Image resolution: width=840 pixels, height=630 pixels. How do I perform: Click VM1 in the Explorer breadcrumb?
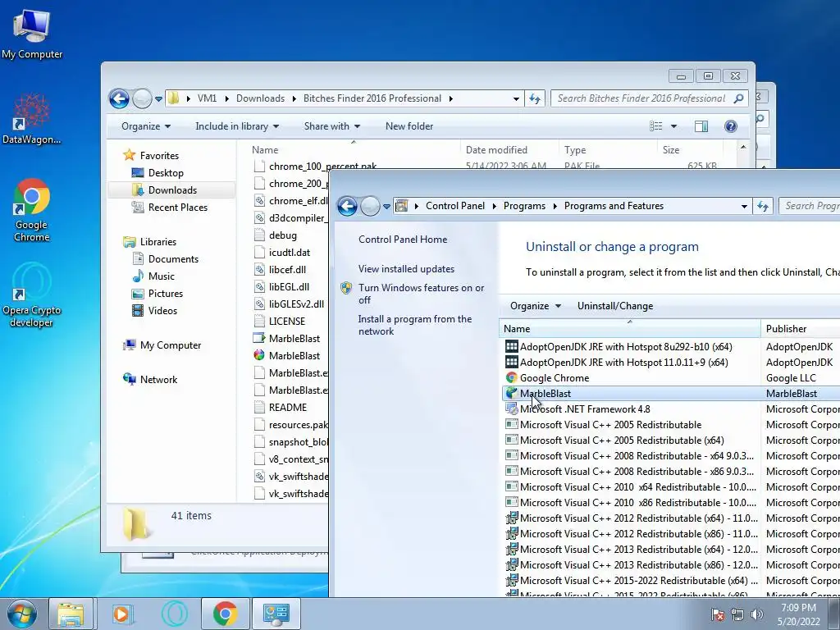208,98
